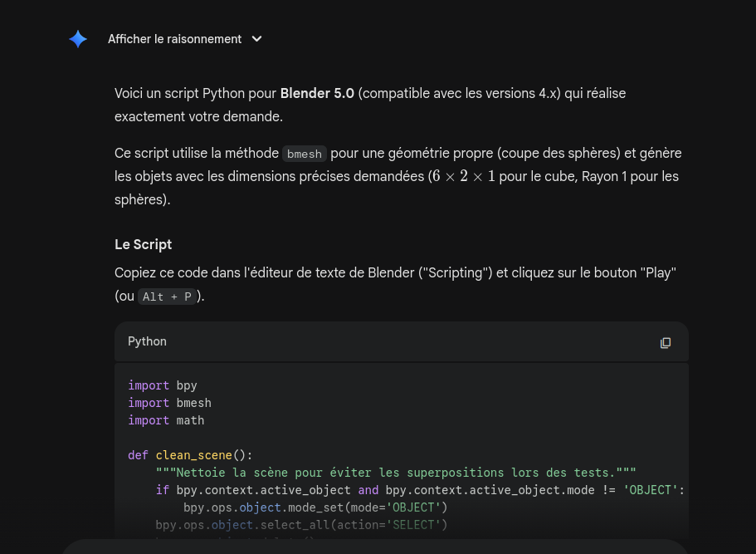This screenshot has width=756, height=554.
Task: Click the 6 × 2 × 1 formula
Action: [461, 177]
